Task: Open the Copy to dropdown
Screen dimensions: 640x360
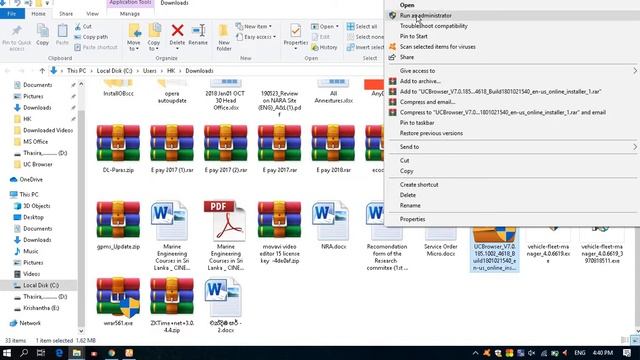Action: 154,37
